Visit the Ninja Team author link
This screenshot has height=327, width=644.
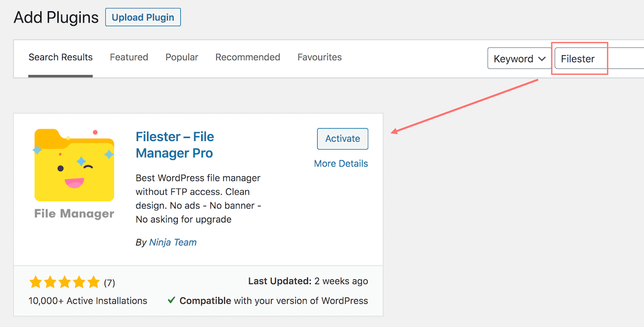[173, 242]
